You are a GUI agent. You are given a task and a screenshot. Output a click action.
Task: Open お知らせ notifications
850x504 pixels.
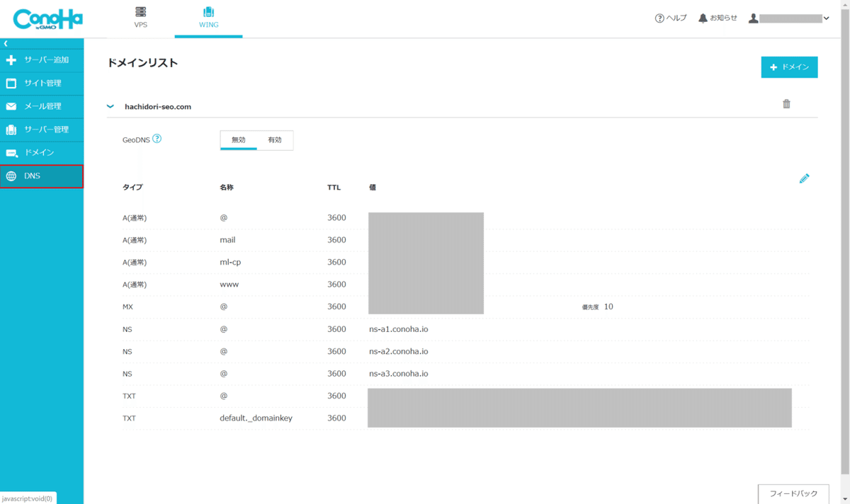pyautogui.click(x=718, y=18)
